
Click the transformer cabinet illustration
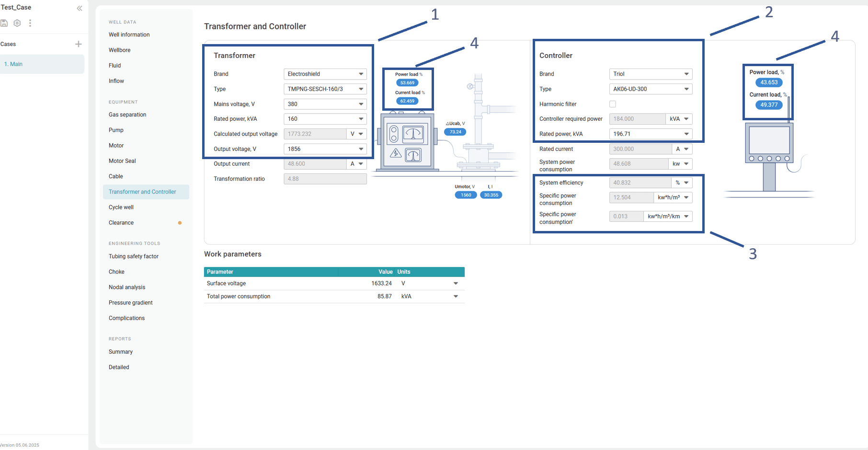(407, 141)
